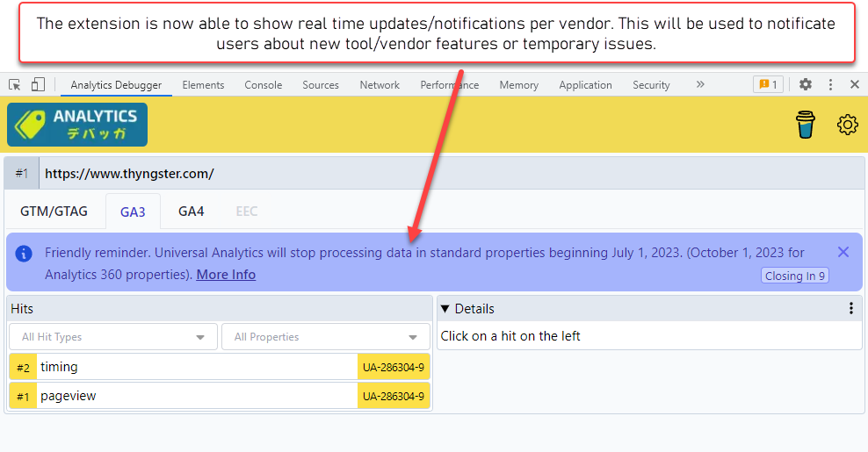Follow the More Info link
868x452 pixels.
point(226,275)
